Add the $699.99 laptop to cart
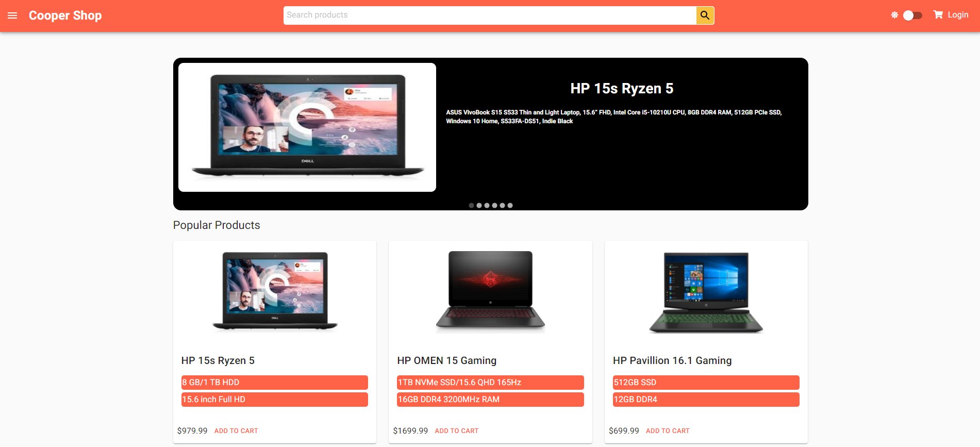This screenshot has width=980, height=447. [668, 431]
